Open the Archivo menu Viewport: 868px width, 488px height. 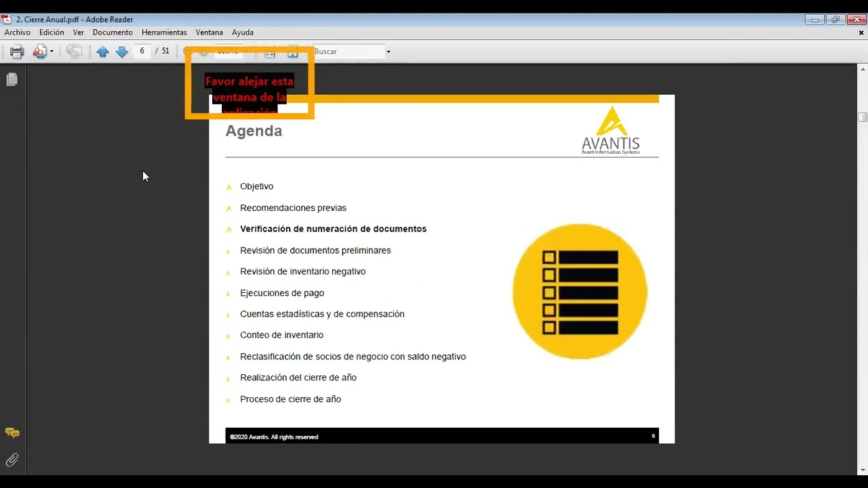click(18, 32)
